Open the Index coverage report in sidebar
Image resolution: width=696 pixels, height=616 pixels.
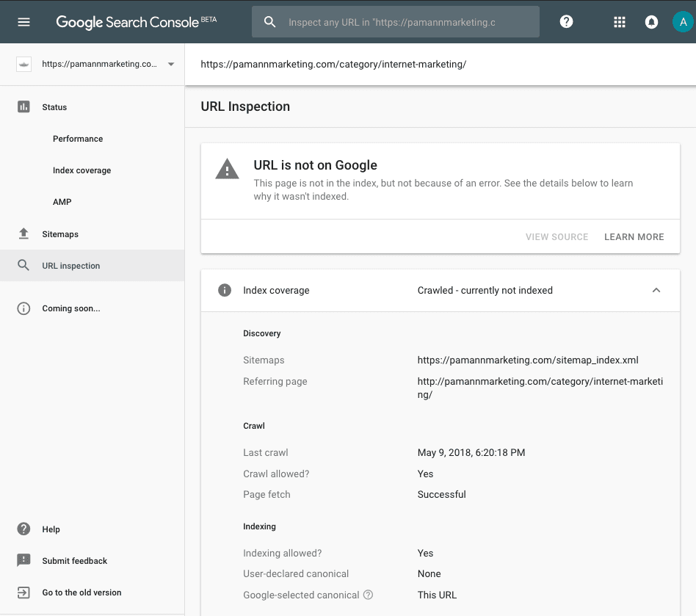(81, 170)
